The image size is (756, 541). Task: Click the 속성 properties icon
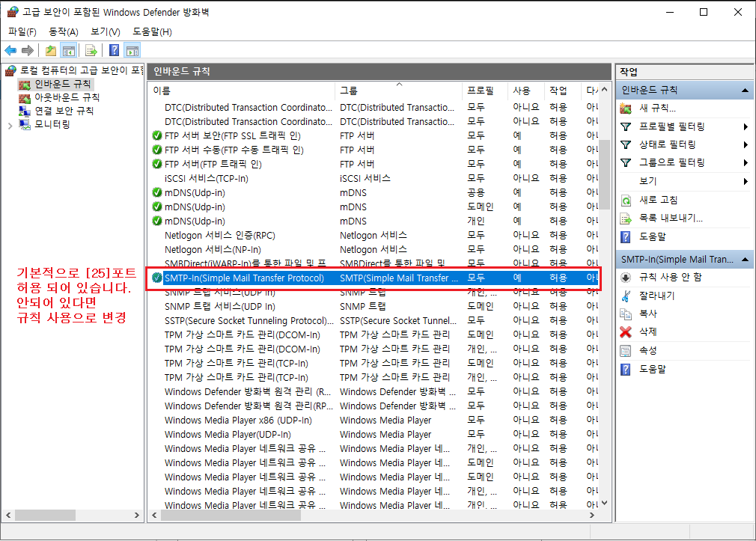[626, 351]
